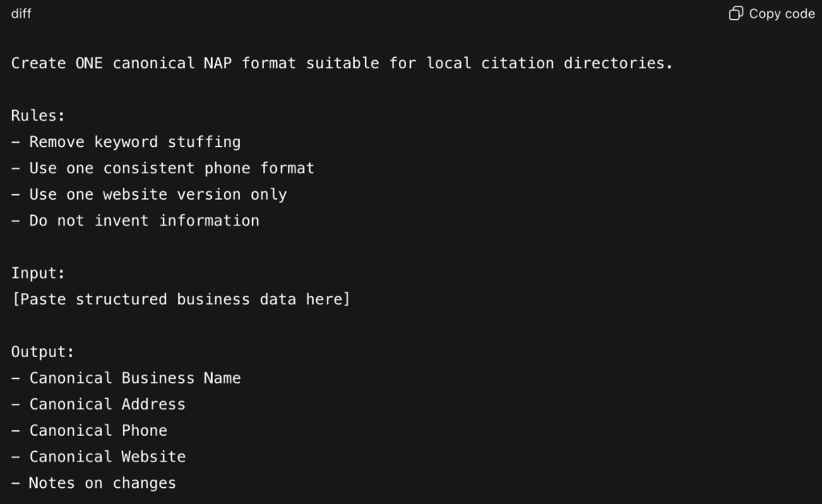This screenshot has height=504, width=822.
Task: Click the Input: heading line
Action: [39, 273]
